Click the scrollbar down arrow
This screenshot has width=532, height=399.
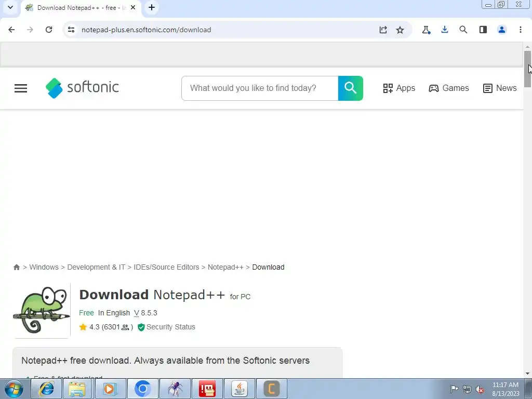[527, 374]
